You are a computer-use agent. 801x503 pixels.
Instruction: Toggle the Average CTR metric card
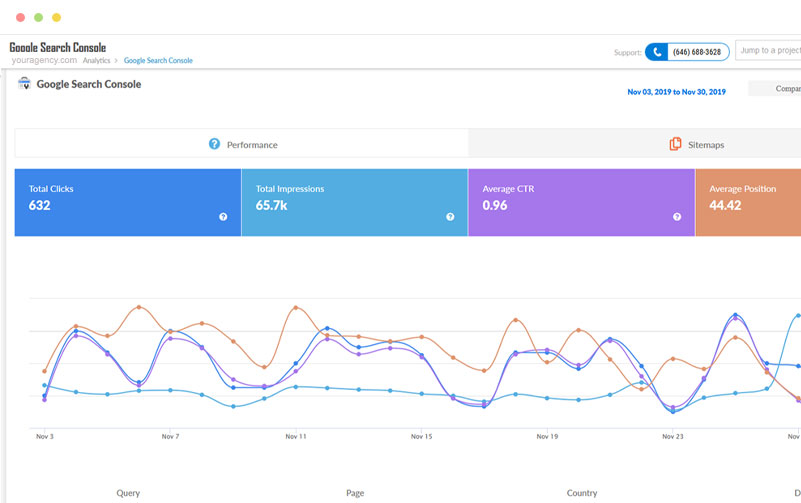[581, 202]
